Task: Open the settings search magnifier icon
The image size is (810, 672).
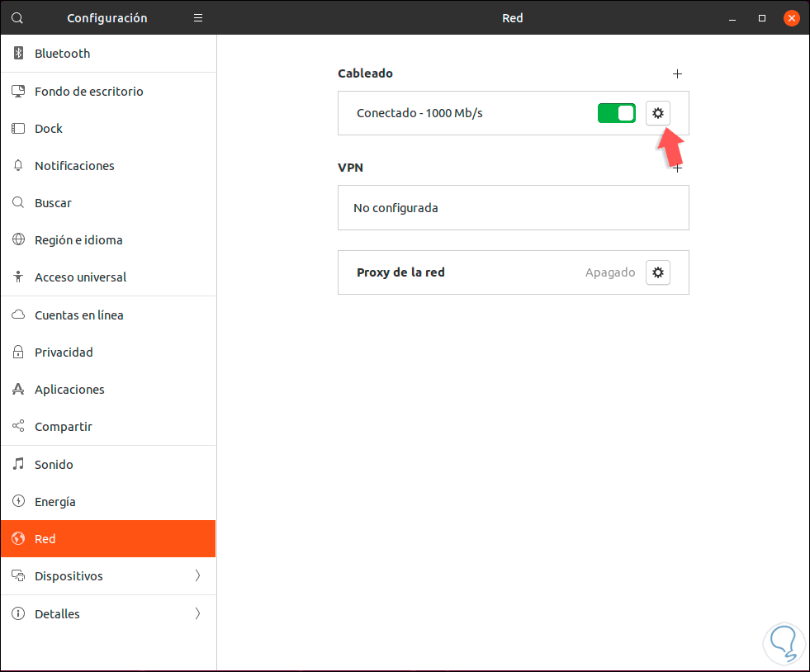Action: pos(17,18)
